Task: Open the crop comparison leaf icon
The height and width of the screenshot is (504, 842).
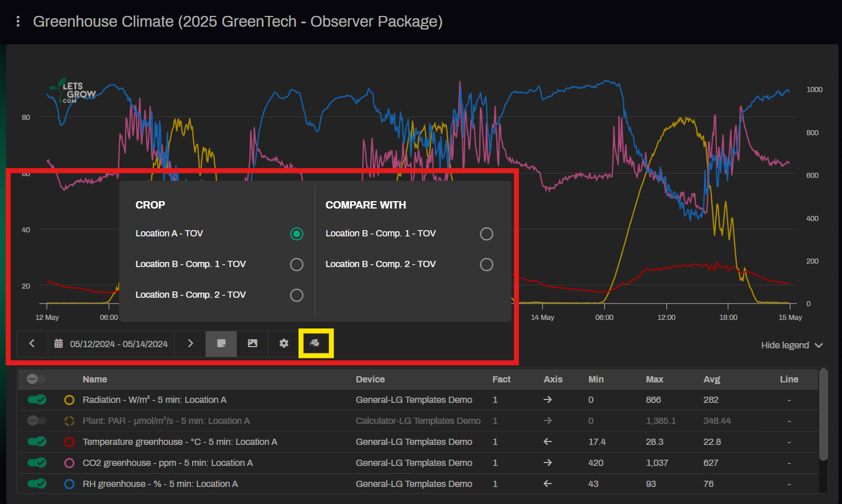Action: (315, 343)
